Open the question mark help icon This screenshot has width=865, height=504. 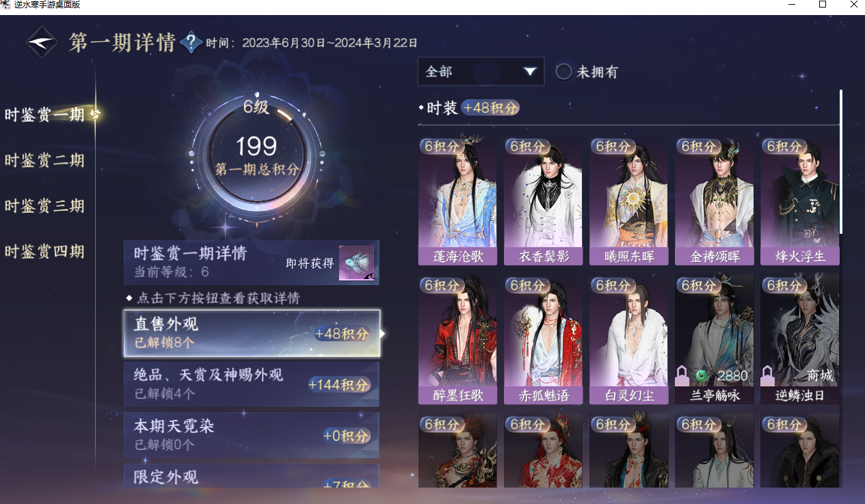point(191,43)
